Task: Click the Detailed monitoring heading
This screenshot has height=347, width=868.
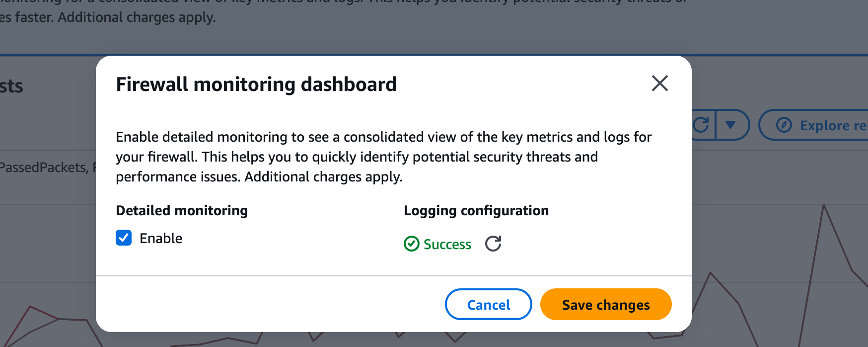Action: (182, 211)
